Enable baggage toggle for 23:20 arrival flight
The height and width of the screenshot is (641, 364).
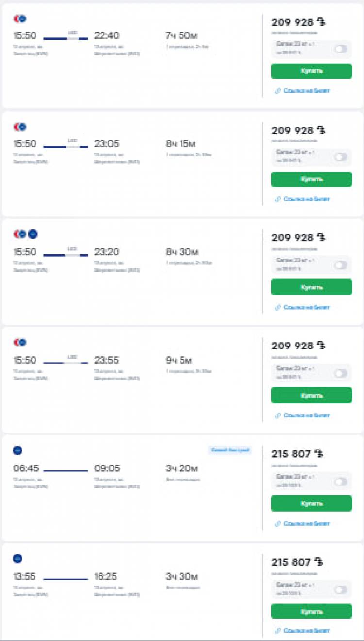341,265
